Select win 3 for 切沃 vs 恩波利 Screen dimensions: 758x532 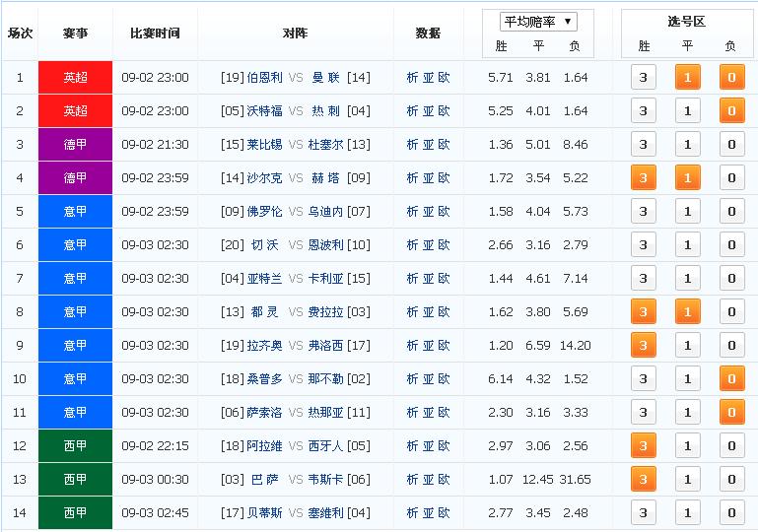[644, 245]
